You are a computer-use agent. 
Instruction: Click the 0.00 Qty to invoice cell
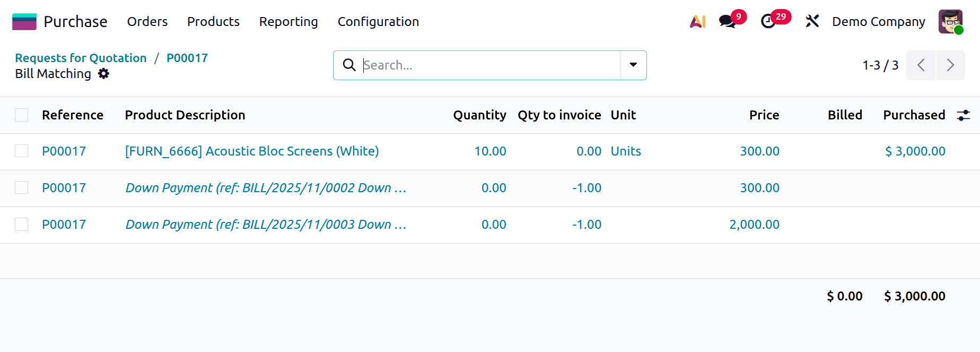pyautogui.click(x=589, y=151)
